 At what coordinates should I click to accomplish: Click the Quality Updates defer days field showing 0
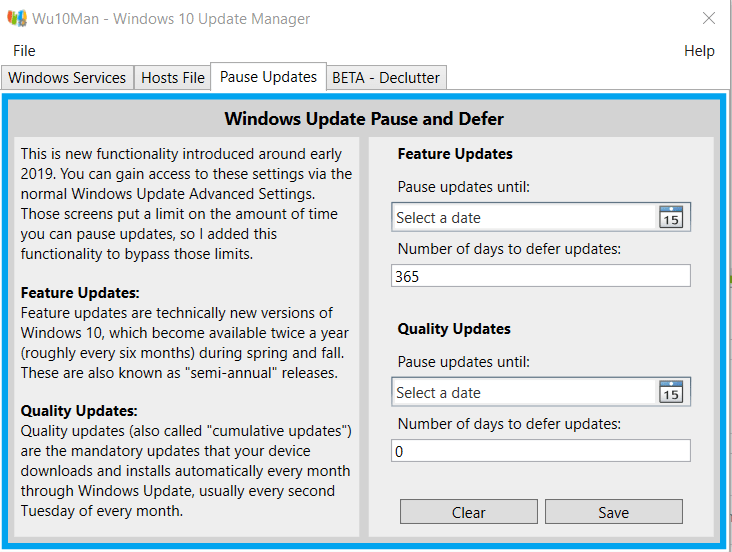(x=541, y=451)
